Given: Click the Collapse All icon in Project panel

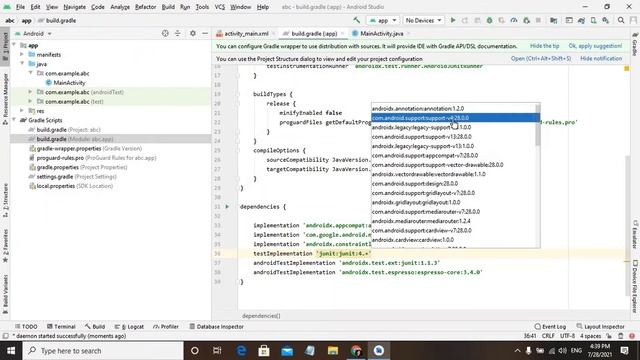Looking at the screenshot, I should pyautogui.click(x=178, y=33).
